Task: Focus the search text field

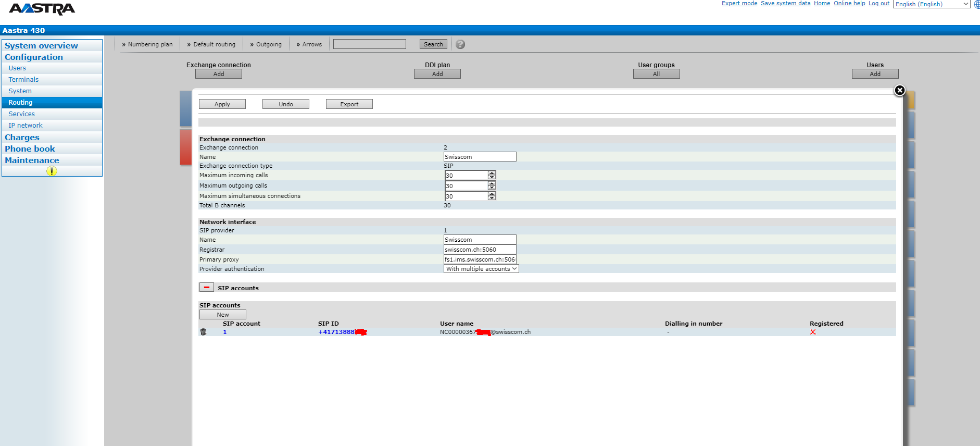Action: pos(370,44)
